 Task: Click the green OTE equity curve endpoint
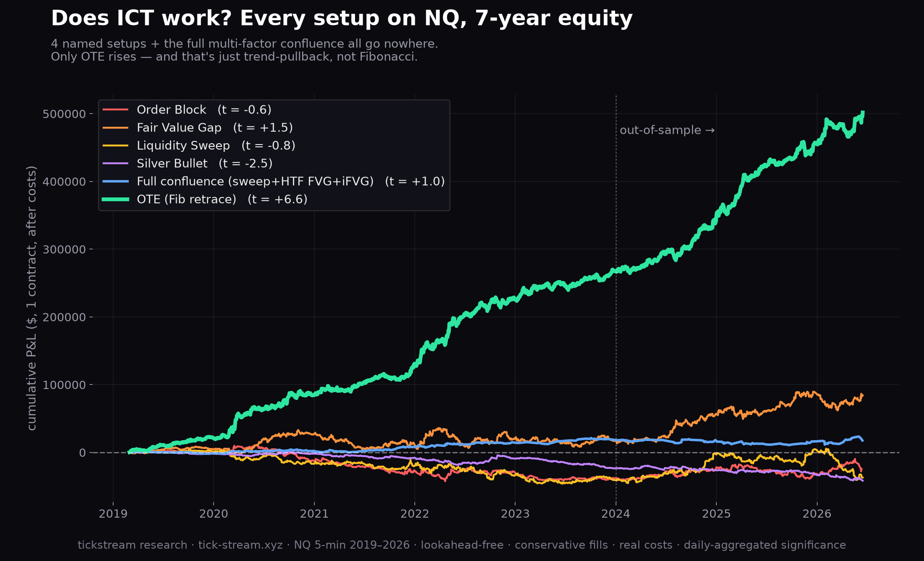tap(862, 112)
